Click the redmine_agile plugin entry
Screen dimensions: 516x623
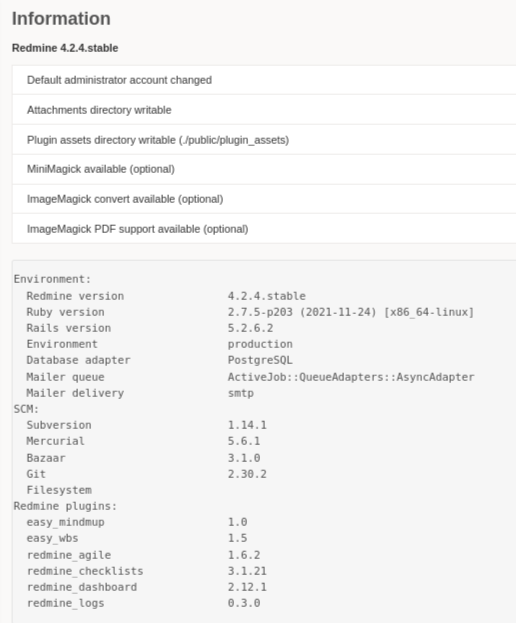[x=69, y=555]
